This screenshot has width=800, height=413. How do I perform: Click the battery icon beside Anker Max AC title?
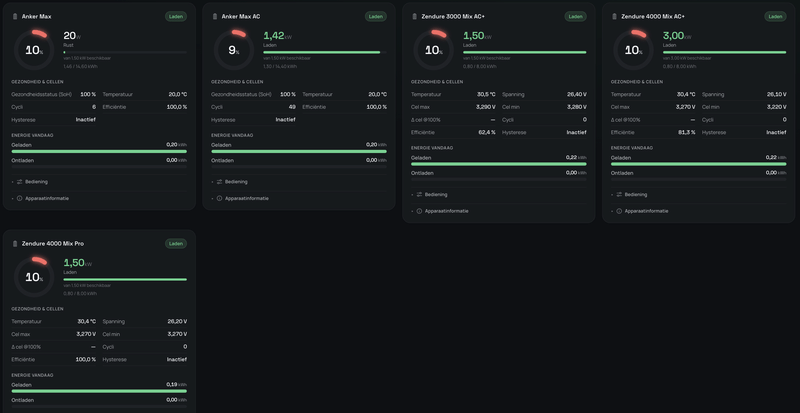215,16
